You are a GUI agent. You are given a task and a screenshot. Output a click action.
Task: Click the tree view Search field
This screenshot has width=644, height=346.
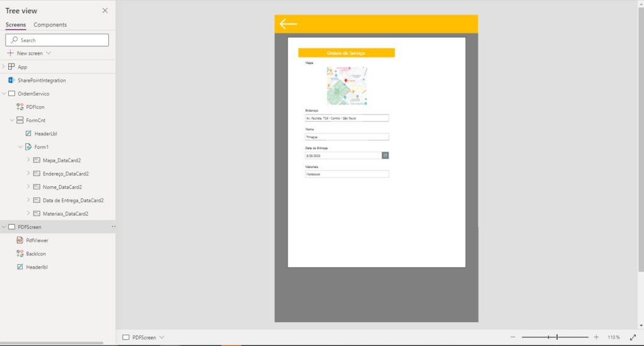tap(57, 40)
